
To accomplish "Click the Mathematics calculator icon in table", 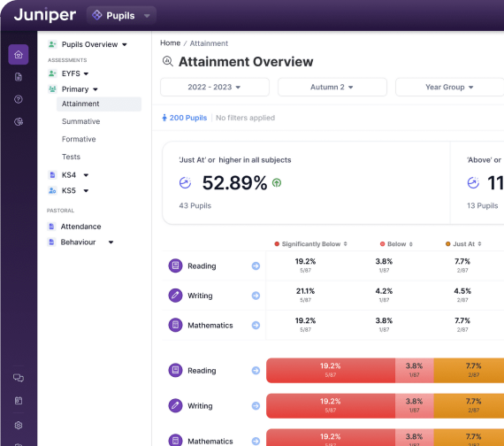I will pyautogui.click(x=175, y=325).
